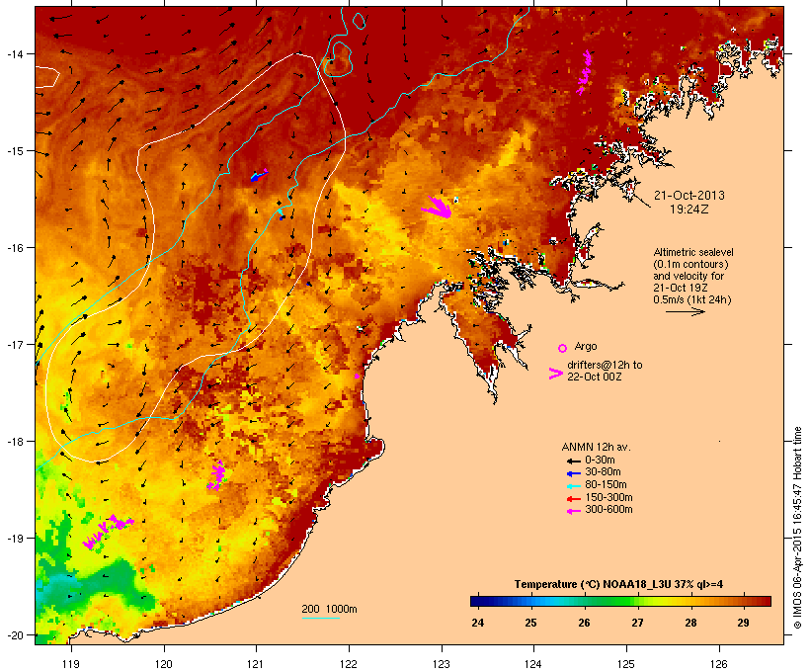
Task: Click the magenta drifter track near 119.3°E, 19°S
Action: pyautogui.click(x=108, y=532)
